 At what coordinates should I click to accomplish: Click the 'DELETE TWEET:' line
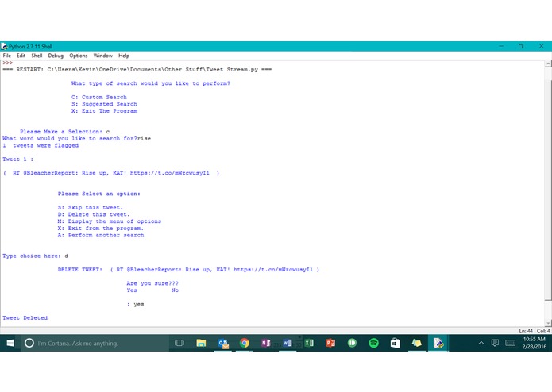tap(188, 270)
